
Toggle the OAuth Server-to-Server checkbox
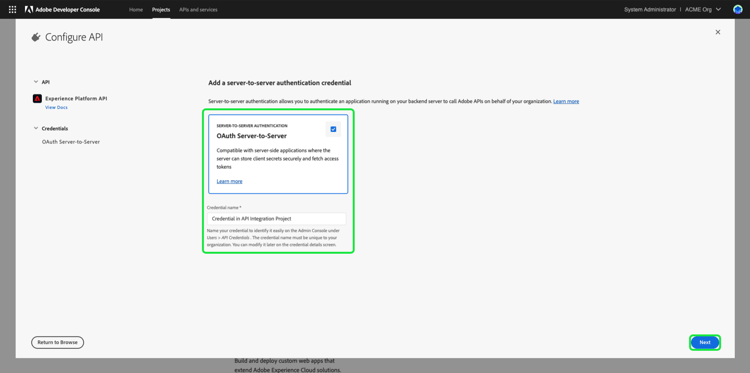click(333, 129)
